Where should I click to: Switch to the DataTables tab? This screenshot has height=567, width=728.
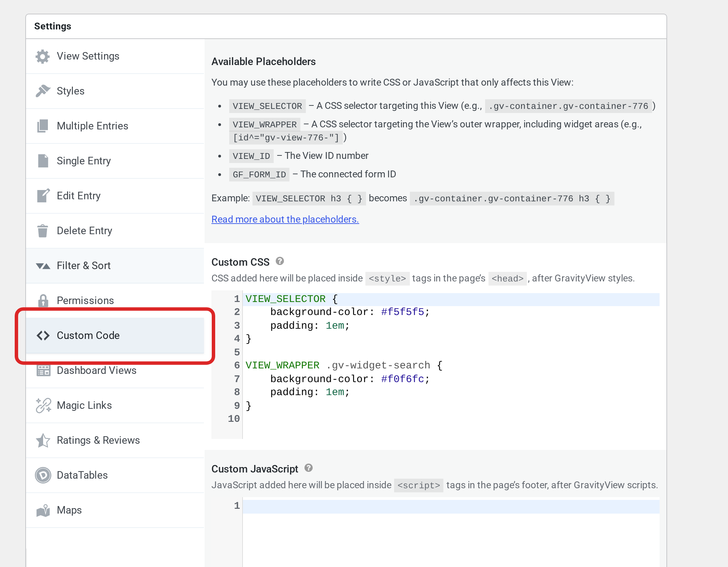(x=115, y=475)
